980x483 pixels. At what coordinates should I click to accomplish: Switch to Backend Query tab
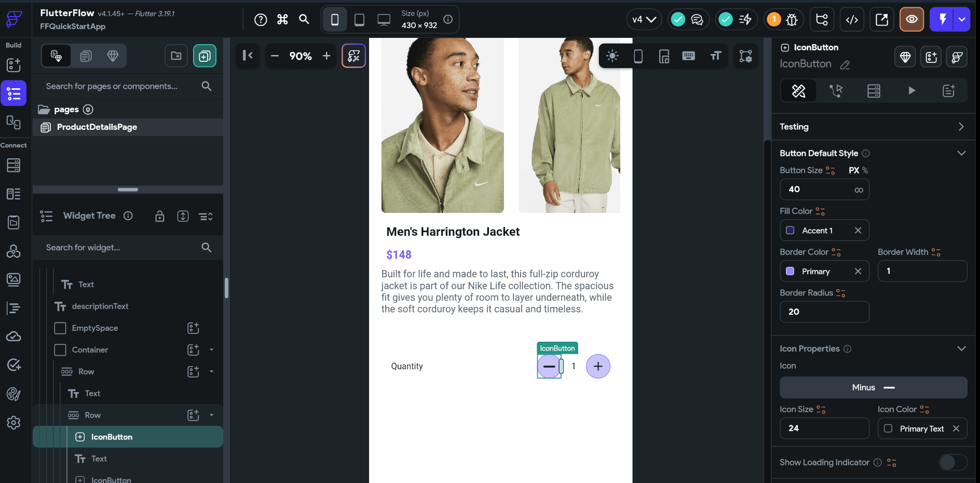tap(874, 91)
